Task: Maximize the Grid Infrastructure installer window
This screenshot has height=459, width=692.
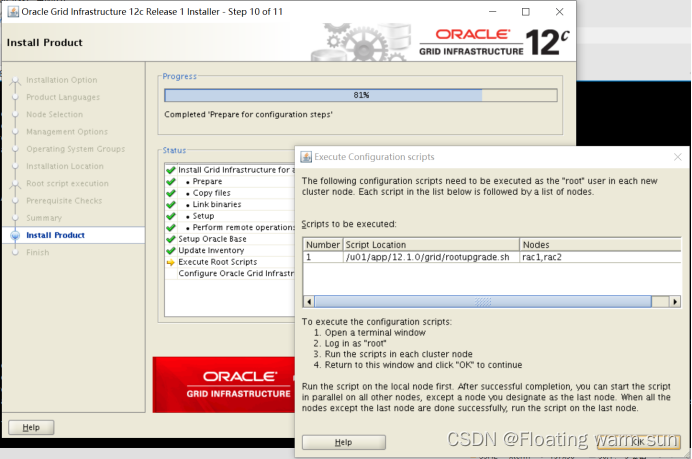Action: click(526, 12)
